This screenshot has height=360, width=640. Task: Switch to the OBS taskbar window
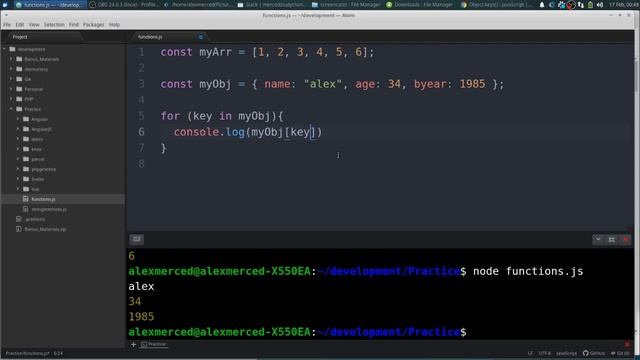[124, 5]
